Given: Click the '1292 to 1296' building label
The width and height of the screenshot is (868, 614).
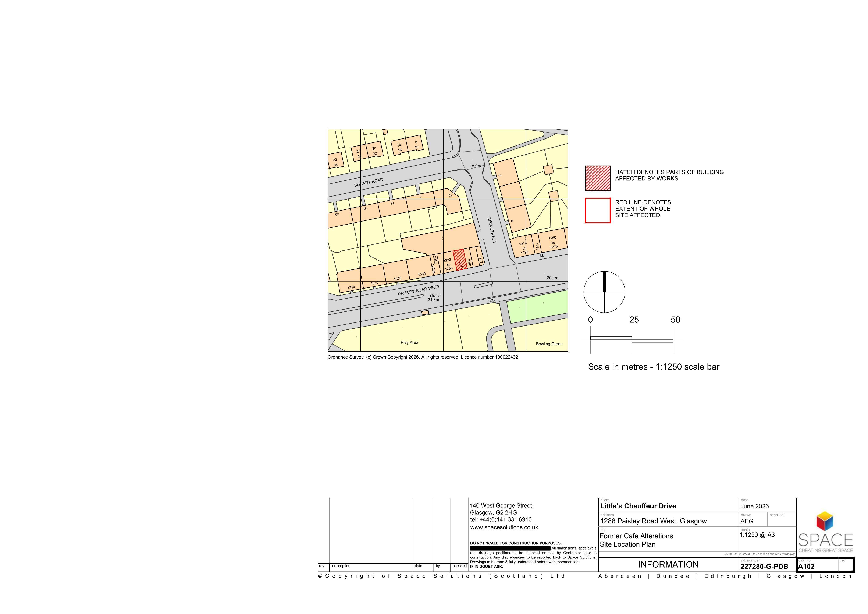Looking at the screenshot, I should [448, 264].
